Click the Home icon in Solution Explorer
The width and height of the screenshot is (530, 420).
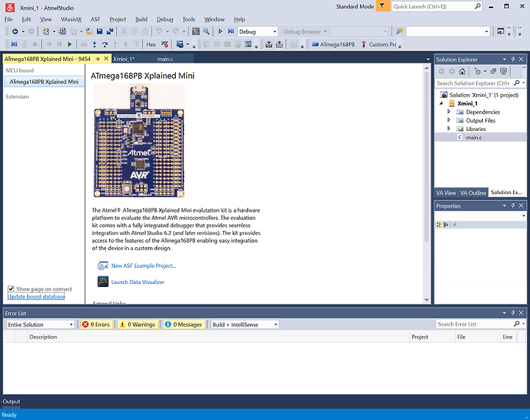pyautogui.click(x=462, y=71)
